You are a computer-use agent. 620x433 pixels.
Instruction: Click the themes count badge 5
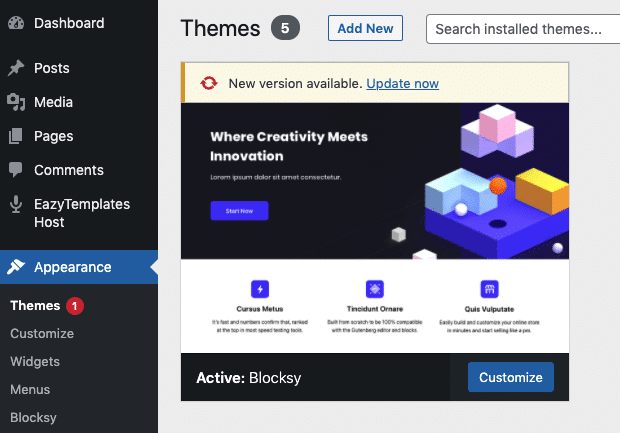[x=285, y=28]
